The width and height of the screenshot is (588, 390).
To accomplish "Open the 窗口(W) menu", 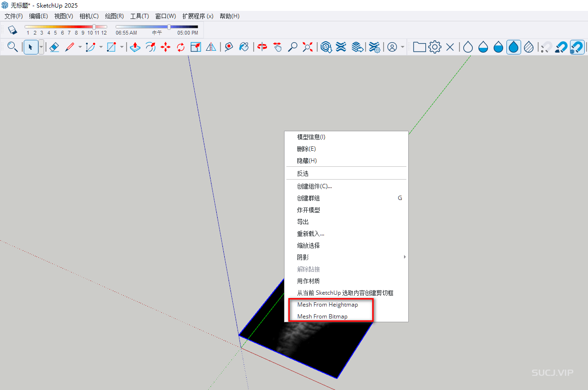I will pyautogui.click(x=165, y=16).
